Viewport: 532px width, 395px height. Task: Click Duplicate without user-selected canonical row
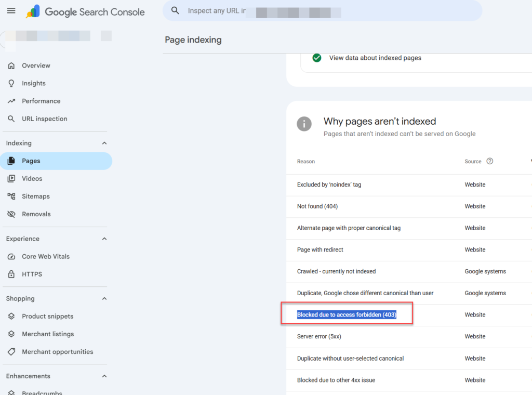409,358
